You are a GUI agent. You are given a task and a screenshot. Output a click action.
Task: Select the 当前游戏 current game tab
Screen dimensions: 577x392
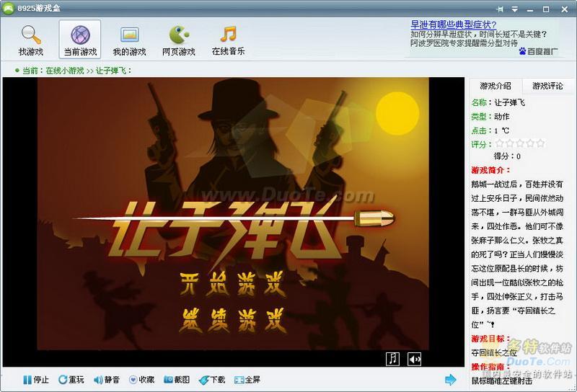80,40
